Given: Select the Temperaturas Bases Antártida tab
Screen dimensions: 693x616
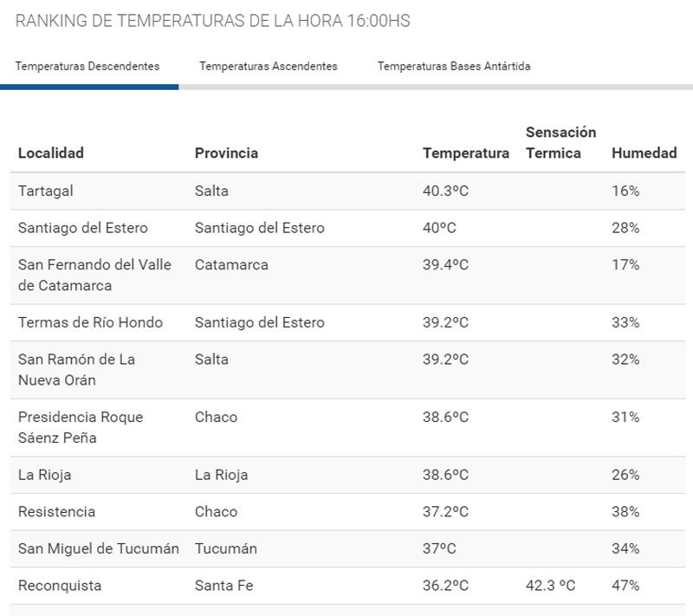Looking at the screenshot, I should tap(454, 66).
